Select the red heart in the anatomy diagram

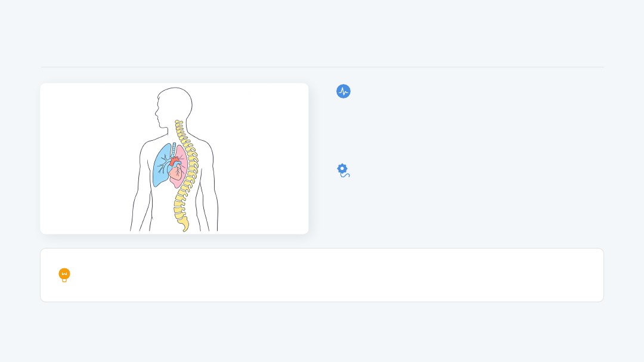(x=174, y=162)
